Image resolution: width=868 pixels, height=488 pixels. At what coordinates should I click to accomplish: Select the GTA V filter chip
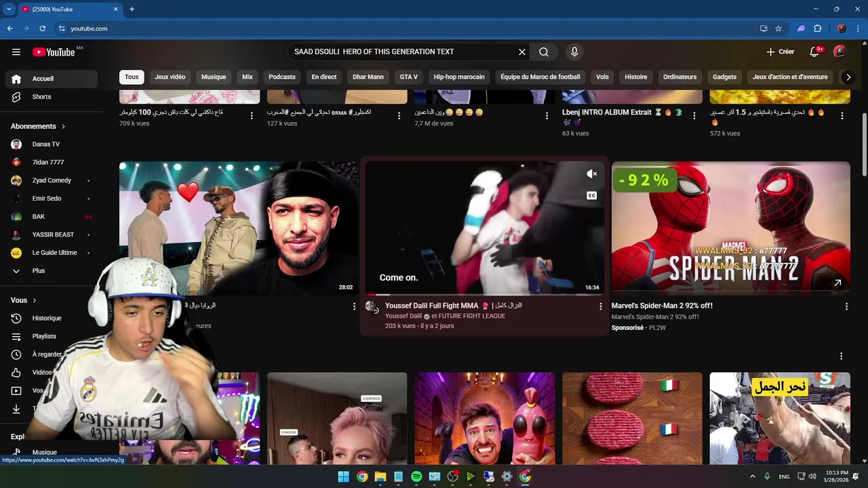[409, 77]
